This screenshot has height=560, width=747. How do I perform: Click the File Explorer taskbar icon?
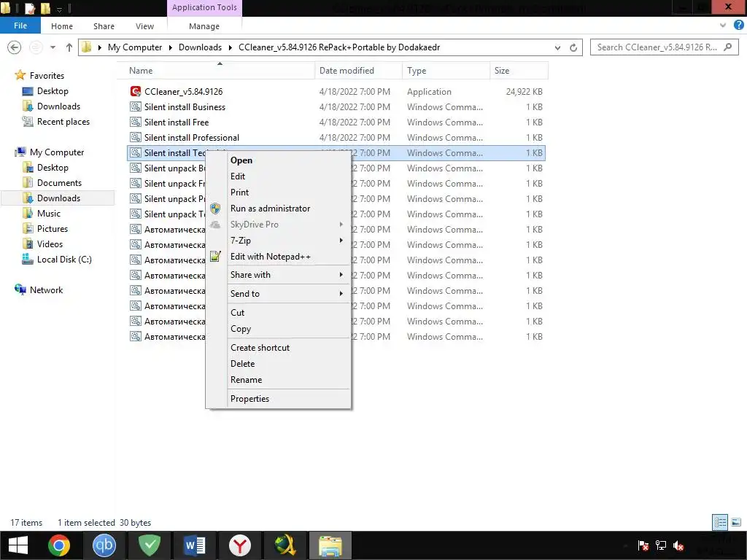click(x=330, y=545)
